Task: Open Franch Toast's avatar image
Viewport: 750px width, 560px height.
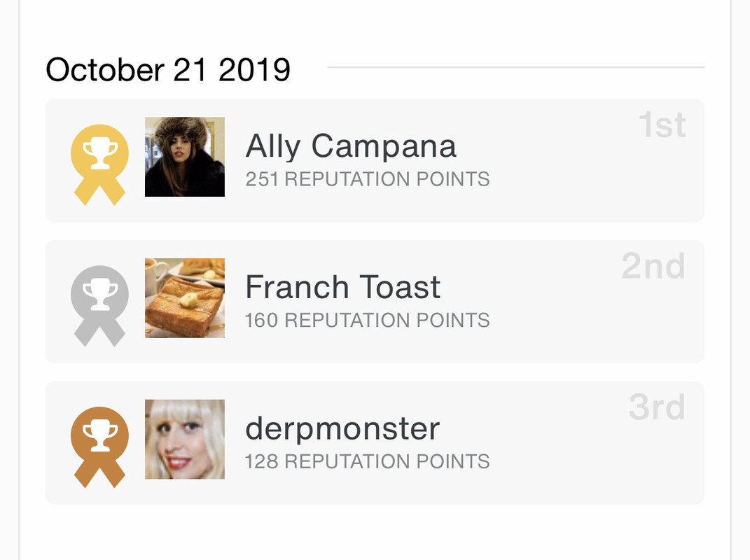Action: tap(185, 298)
